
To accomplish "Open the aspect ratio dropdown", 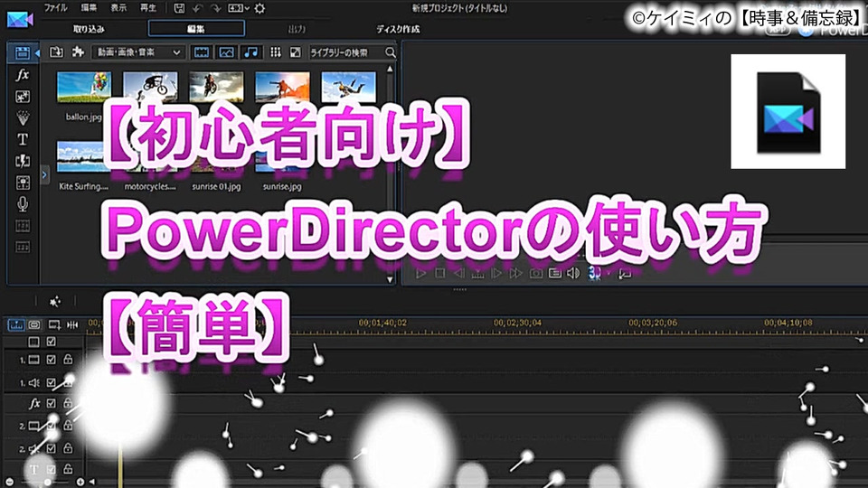I will 239,8.
